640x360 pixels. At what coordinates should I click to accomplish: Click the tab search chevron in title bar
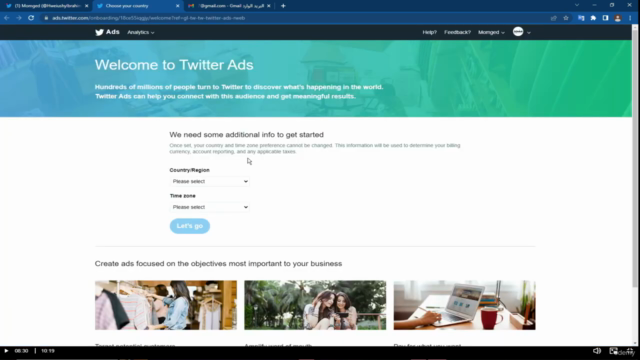577,5
